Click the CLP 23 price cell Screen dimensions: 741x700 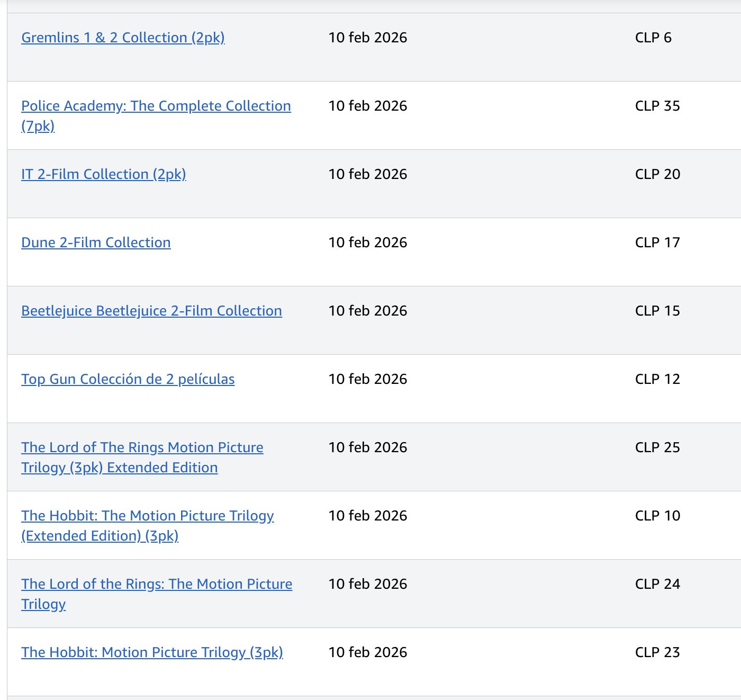[x=657, y=652]
